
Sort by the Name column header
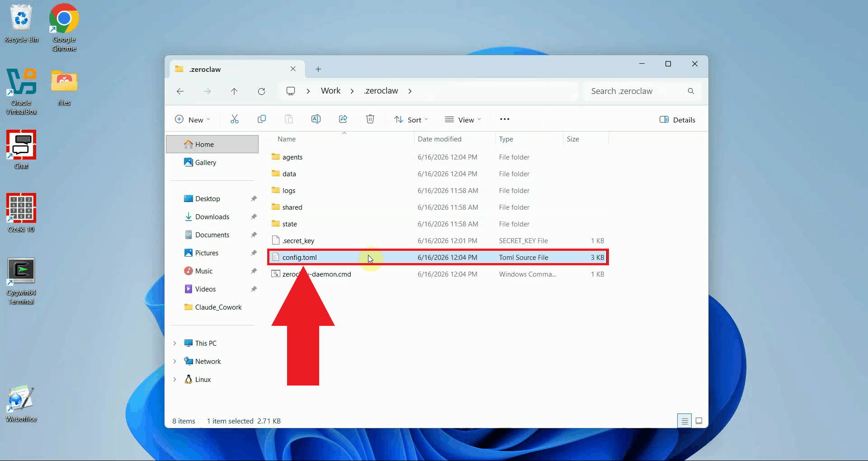click(343, 139)
